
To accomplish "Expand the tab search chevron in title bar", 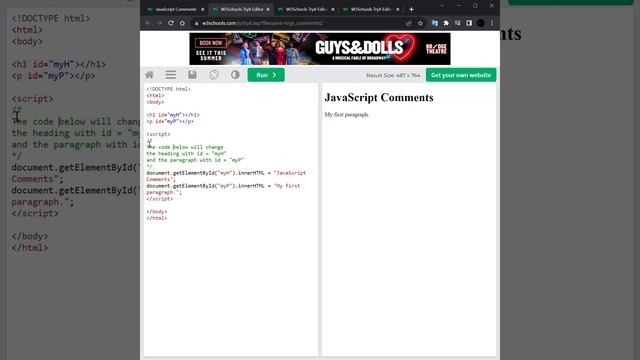I will (442, 6).
